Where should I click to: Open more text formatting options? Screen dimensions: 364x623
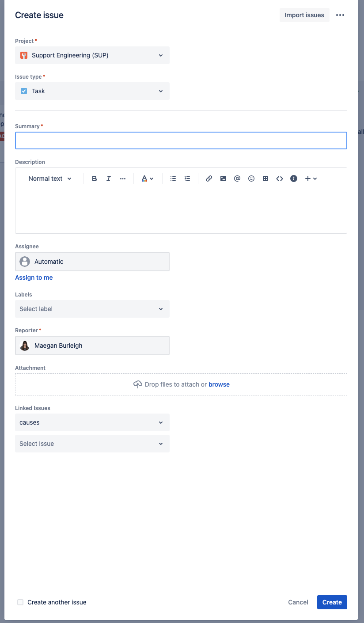(x=123, y=179)
